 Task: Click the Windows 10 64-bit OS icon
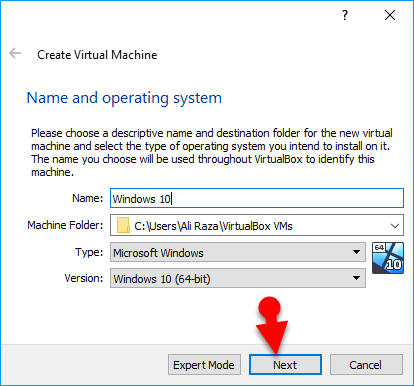(388, 258)
